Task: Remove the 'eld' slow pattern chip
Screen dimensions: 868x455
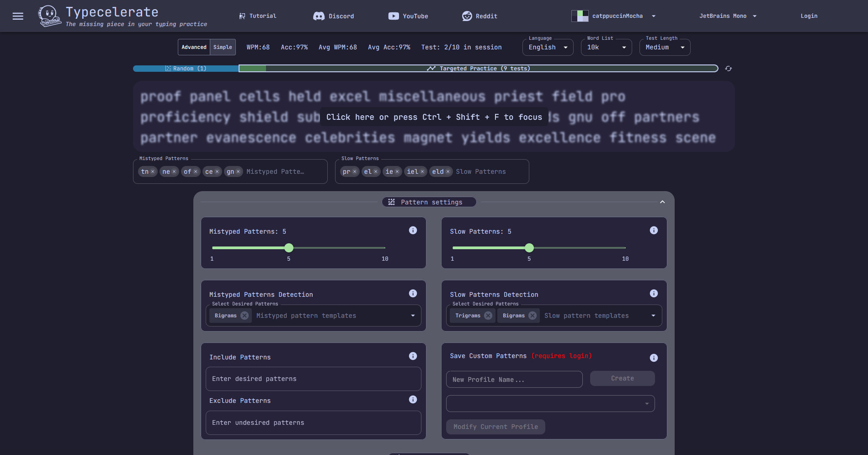Action: coord(448,172)
